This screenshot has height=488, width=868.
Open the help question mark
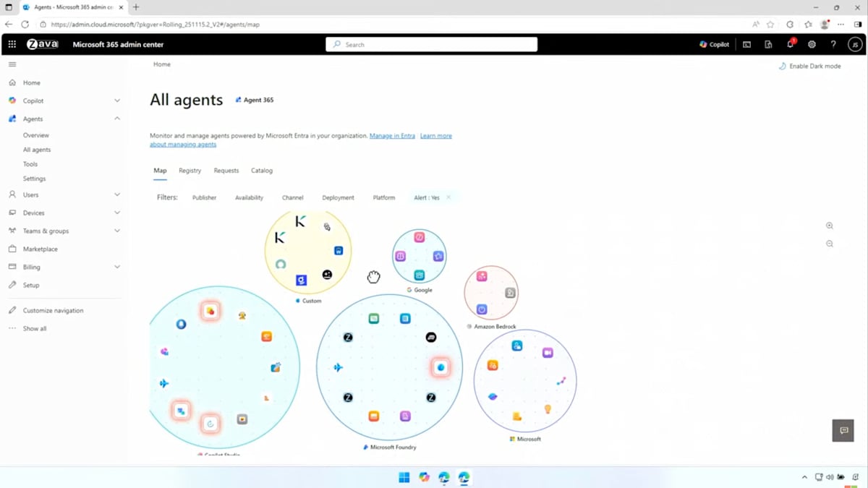point(833,44)
